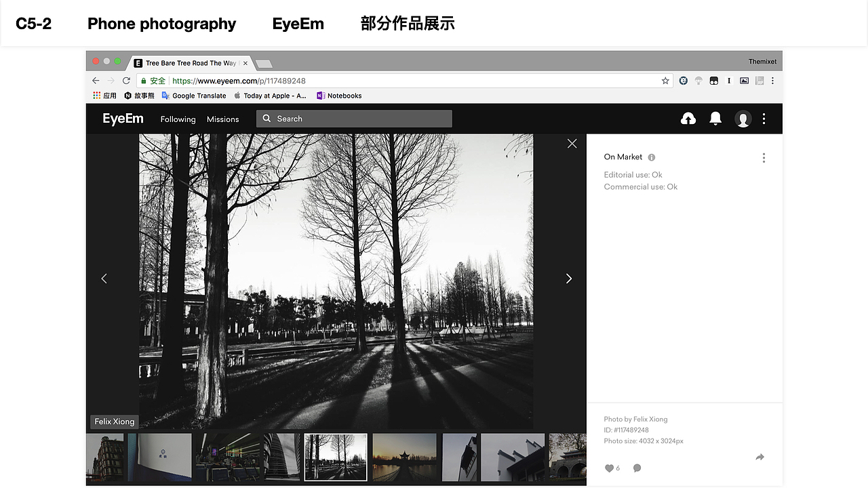Open the 故事熊 bookmark

(140, 96)
